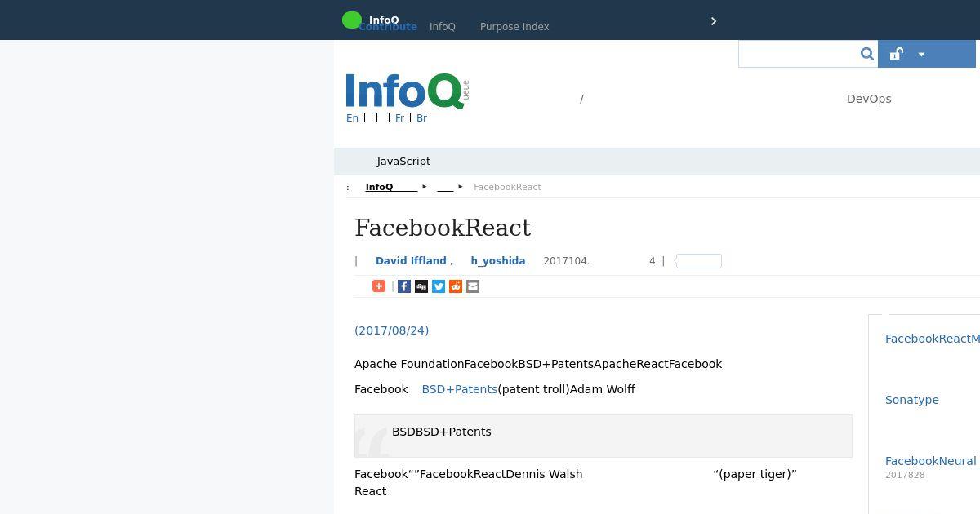
Task: Share article on Twitter icon
Action: pyautogui.click(x=439, y=286)
